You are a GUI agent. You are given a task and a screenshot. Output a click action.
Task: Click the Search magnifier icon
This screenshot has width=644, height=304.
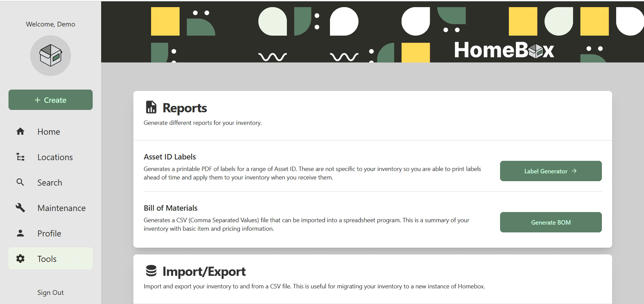pos(20,182)
